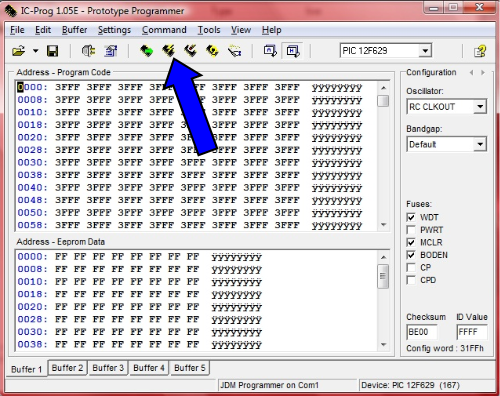Open the Oscillator RC CLKOUT dropdown
The height and width of the screenshot is (396, 500).
[480, 107]
